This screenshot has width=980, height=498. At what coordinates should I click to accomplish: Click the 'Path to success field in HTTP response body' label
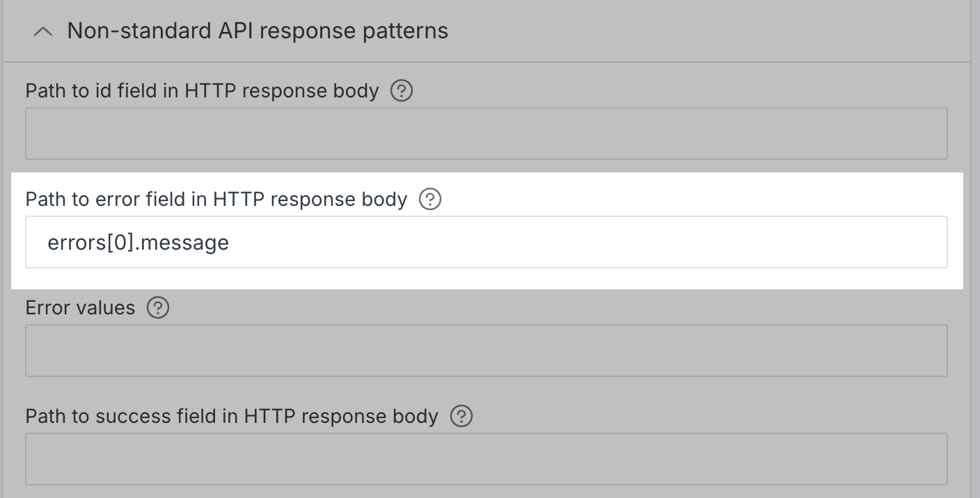click(x=232, y=416)
